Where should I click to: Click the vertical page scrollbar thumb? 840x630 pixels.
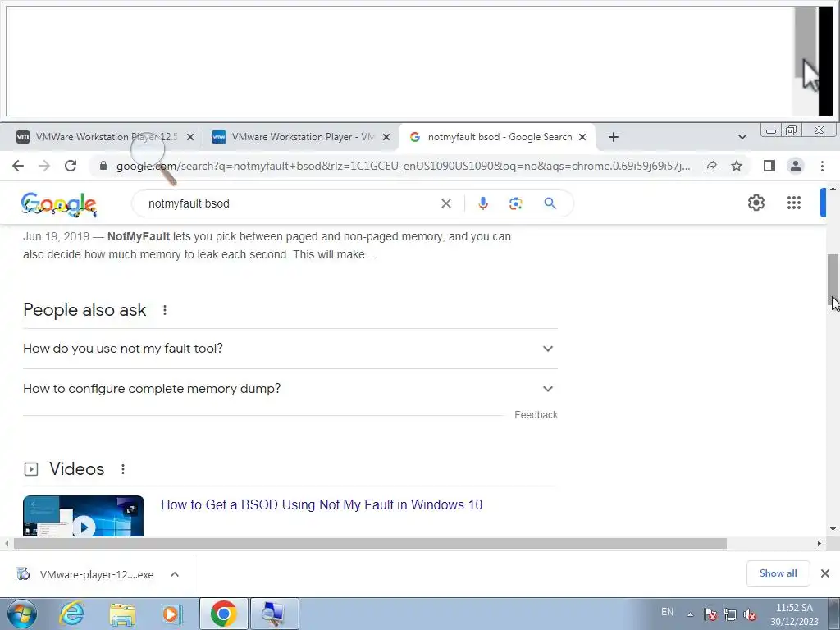(x=833, y=281)
